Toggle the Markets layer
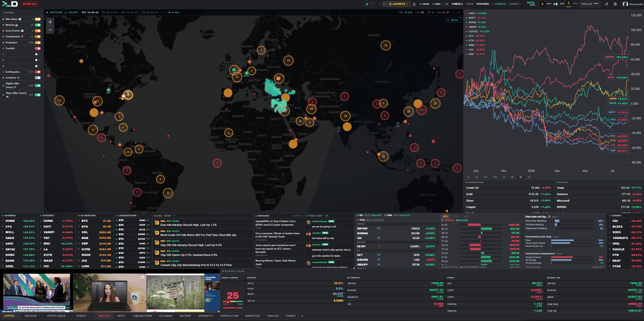Image resolution: width=644 pixels, height=321 pixels. point(38,25)
